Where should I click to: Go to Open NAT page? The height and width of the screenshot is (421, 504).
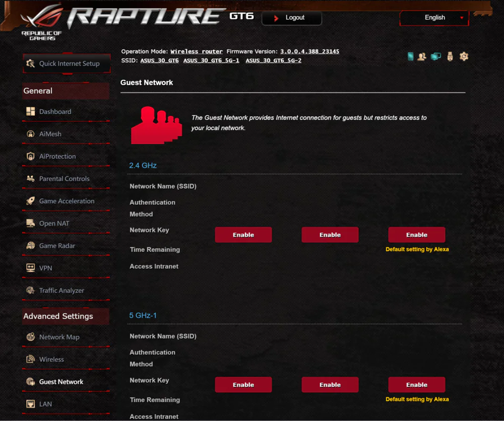(66, 223)
